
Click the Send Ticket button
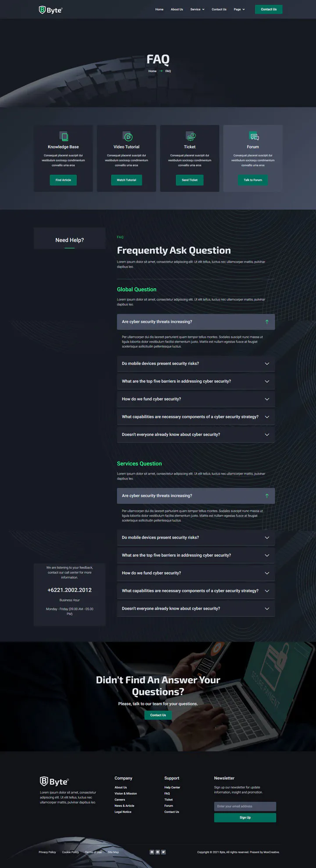coord(190,180)
